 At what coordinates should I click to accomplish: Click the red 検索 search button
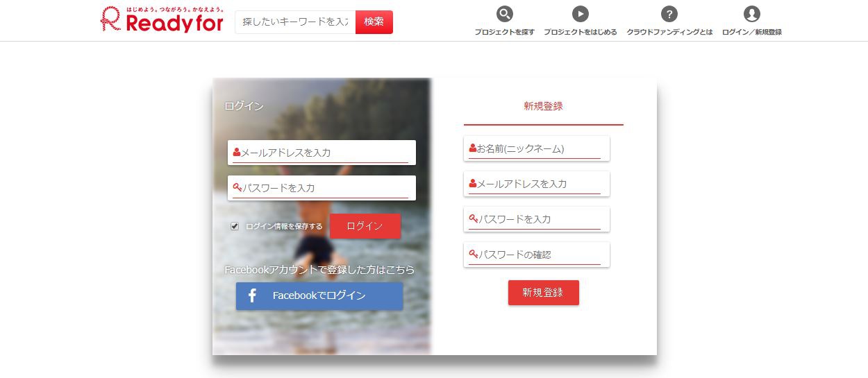point(374,22)
